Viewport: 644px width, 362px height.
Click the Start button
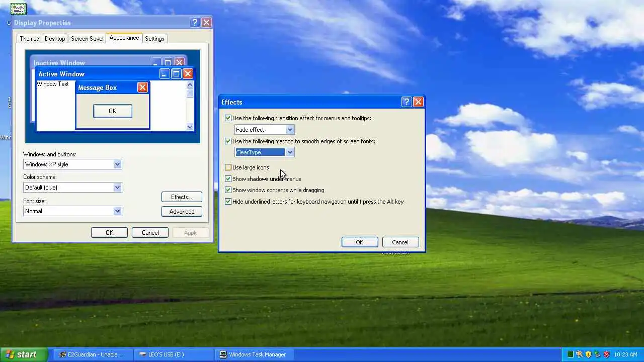(24, 354)
